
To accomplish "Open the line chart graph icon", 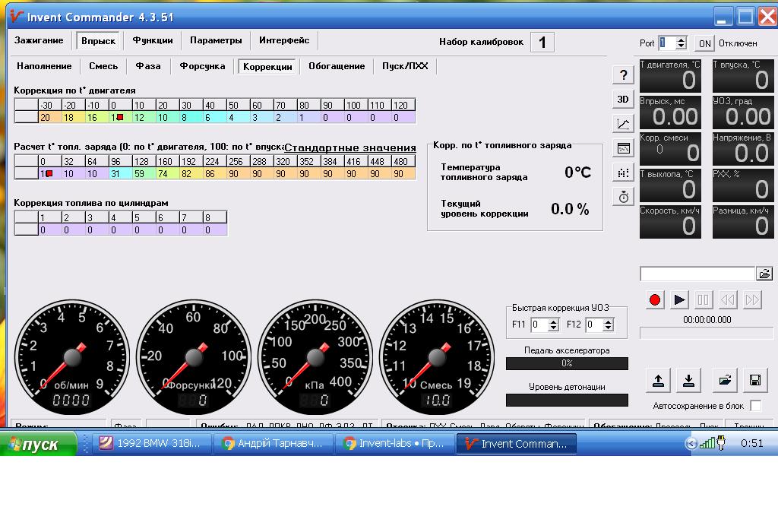I will (x=623, y=124).
